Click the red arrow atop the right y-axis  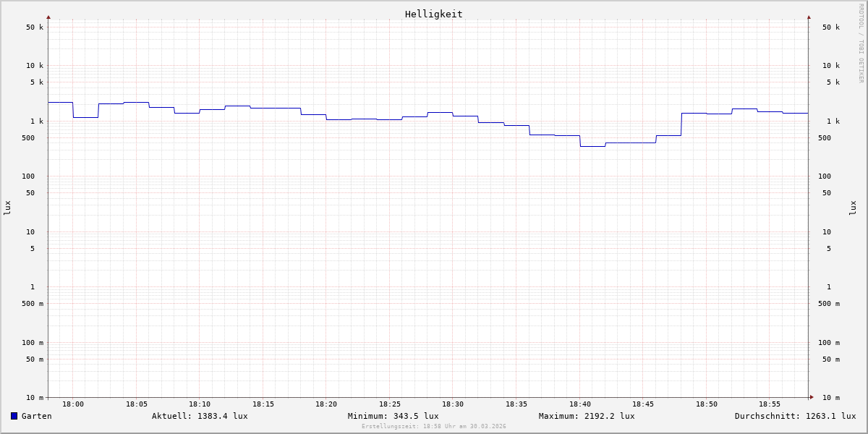pyautogui.click(x=809, y=17)
